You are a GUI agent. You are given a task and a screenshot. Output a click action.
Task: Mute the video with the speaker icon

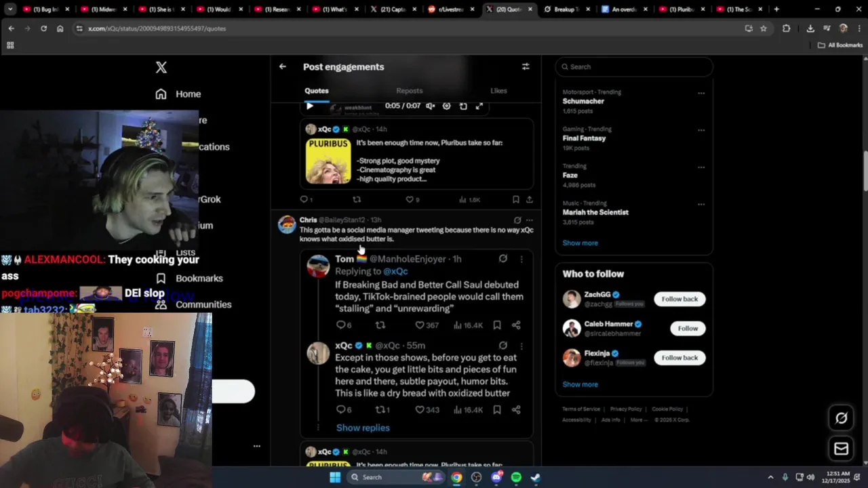(x=430, y=106)
